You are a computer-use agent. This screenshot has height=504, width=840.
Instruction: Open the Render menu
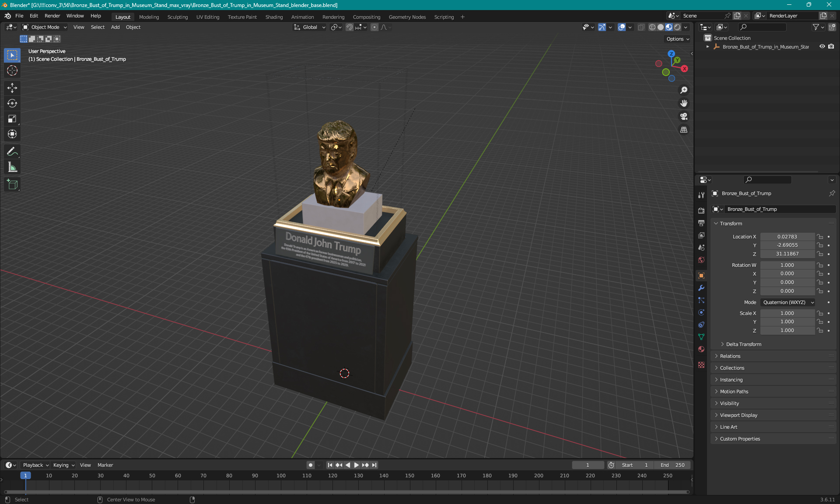pyautogui.click(x=52, y=16)
